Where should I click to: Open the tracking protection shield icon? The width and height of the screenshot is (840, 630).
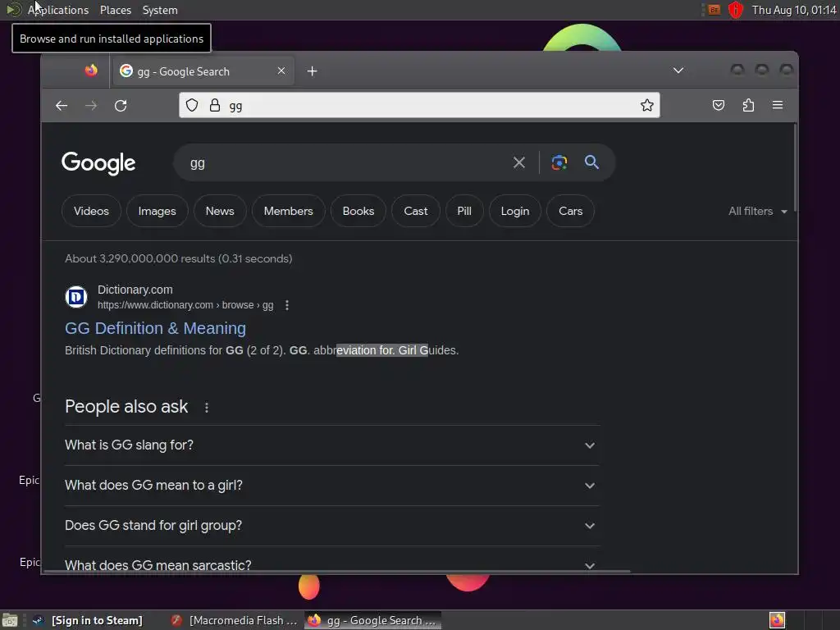192,106
